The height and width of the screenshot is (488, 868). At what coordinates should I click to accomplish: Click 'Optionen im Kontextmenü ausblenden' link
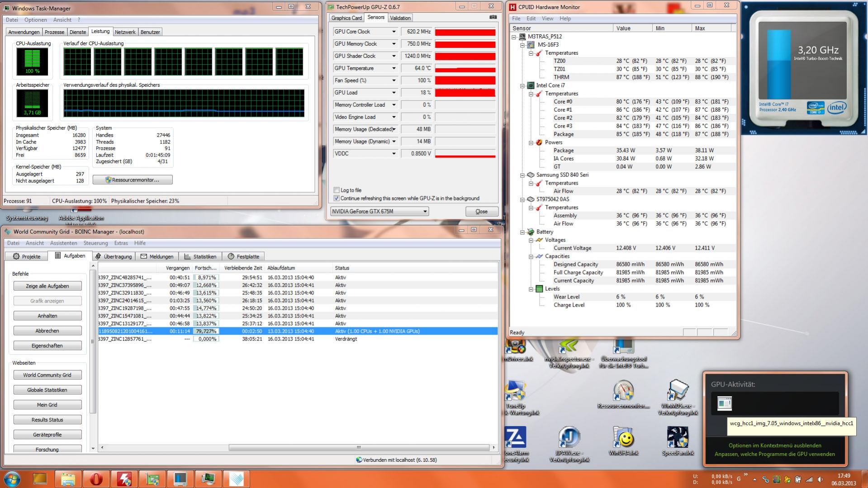[x=775, y=445]
